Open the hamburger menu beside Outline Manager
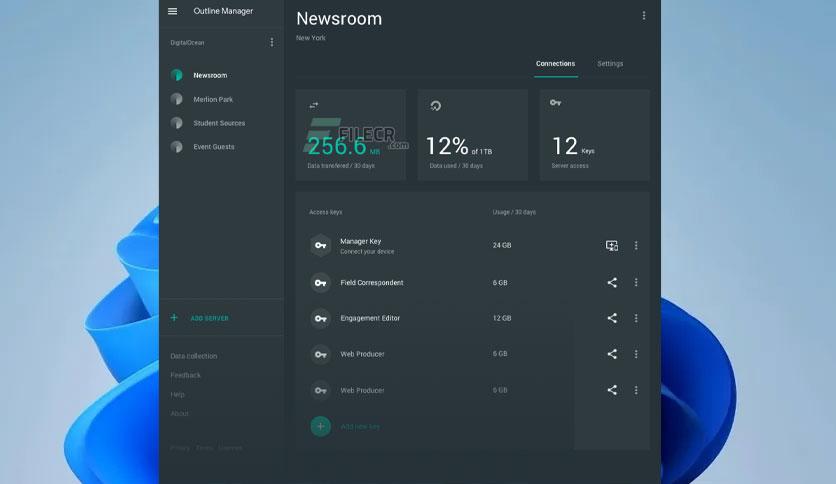836x484 pixels. 172,11
